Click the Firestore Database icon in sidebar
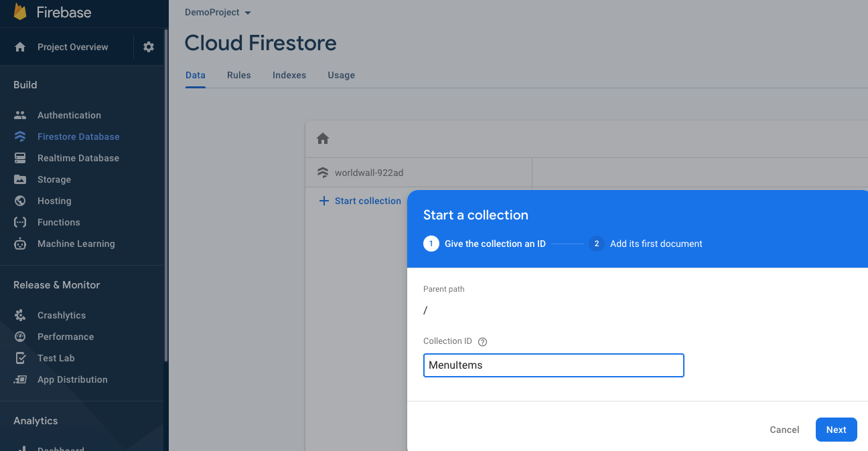Image resolution: width=868 pixels, height=451 pixels. click(20, 137)
